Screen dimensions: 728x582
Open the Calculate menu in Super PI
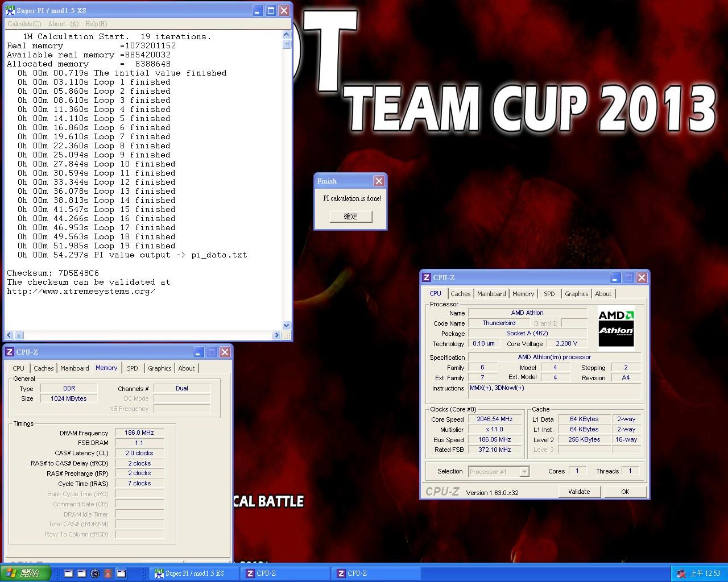pos(24,24)
